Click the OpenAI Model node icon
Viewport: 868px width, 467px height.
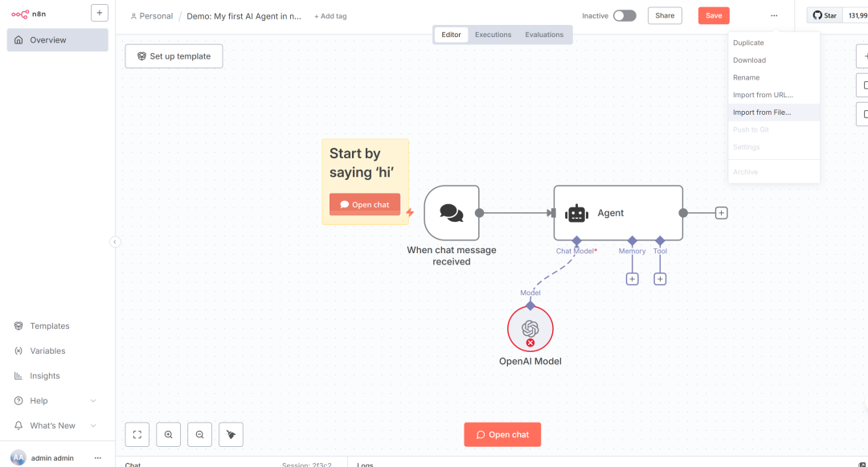tap(530, 329)
